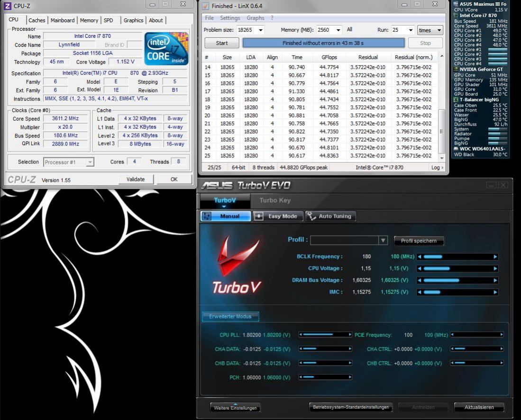This screenshot has width=521, height=420.
Task: Click the Easy Mode icon in TurboV
Action: (x=258, y=216)
